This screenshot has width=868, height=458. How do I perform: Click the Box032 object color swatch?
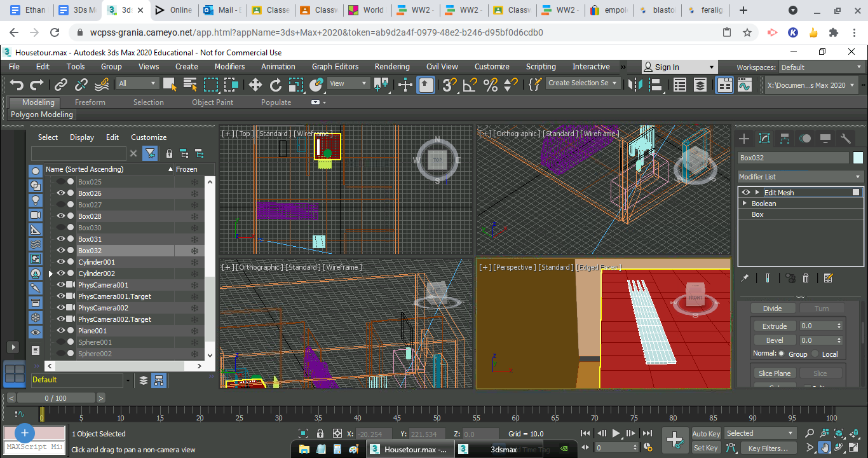(x=858, y=158)
